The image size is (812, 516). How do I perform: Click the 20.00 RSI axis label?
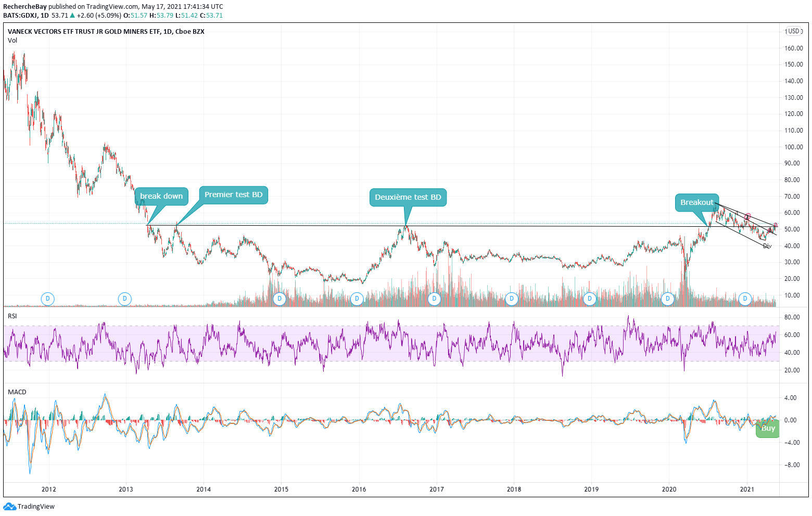[792, 370]
